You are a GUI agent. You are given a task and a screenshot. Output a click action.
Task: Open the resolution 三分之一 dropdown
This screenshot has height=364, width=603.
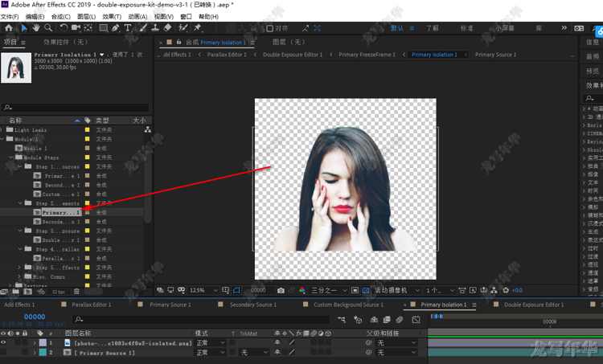328,290
